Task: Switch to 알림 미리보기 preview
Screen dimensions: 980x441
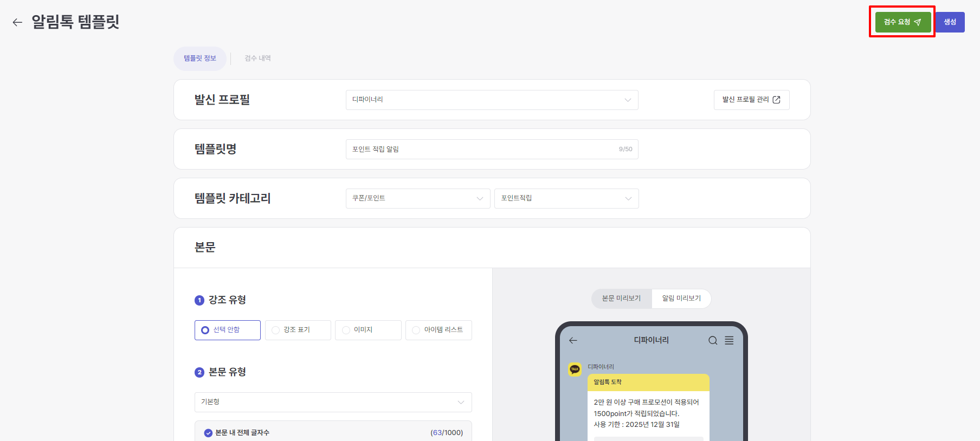Action: [x=681, y=299]
